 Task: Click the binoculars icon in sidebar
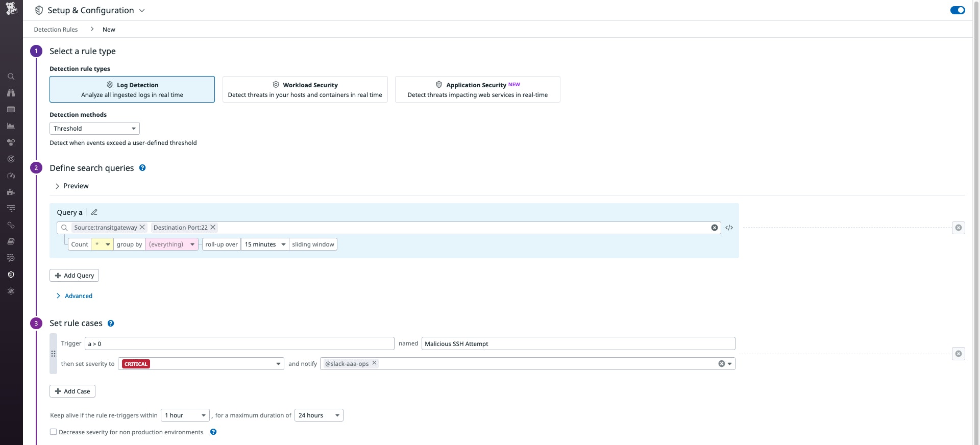point(11,93)
